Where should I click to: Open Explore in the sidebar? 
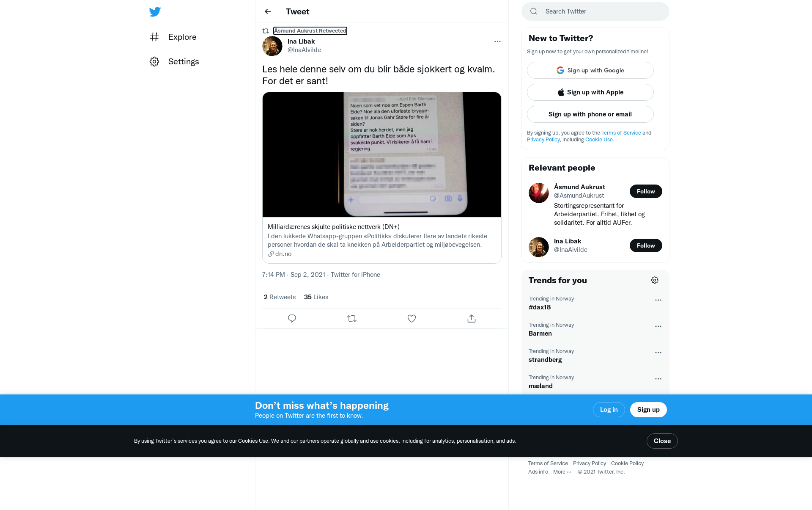[173, 37]
